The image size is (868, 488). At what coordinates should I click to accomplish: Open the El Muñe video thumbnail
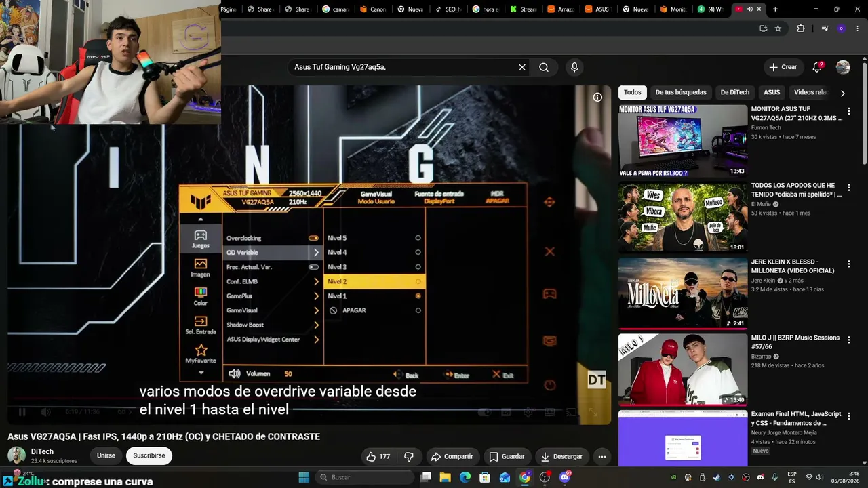click(683, 218)
